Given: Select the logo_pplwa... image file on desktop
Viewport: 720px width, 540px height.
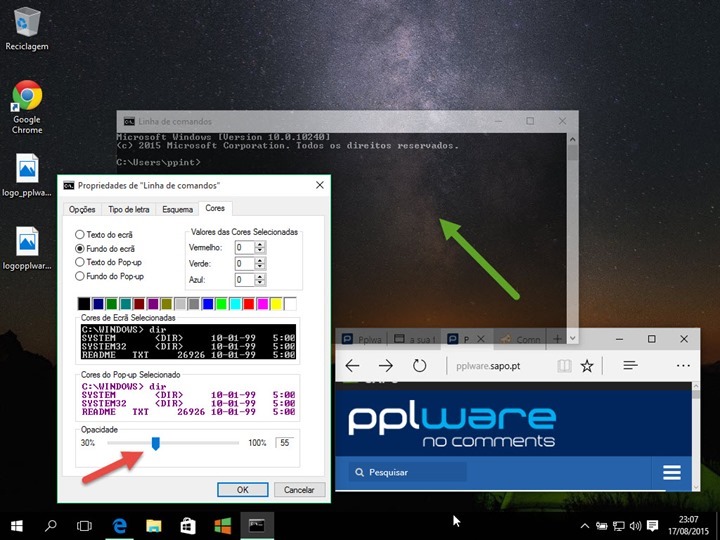Looking at the screenshot, I should [27, 175].
